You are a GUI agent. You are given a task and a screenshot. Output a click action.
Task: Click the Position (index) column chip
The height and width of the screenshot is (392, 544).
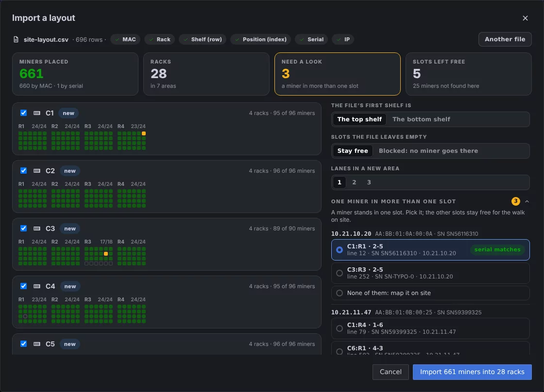tap(261, 39)
